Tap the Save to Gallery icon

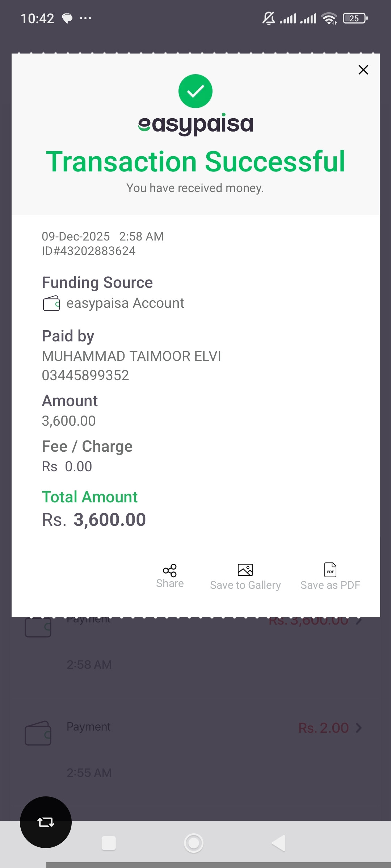(245, 570)
